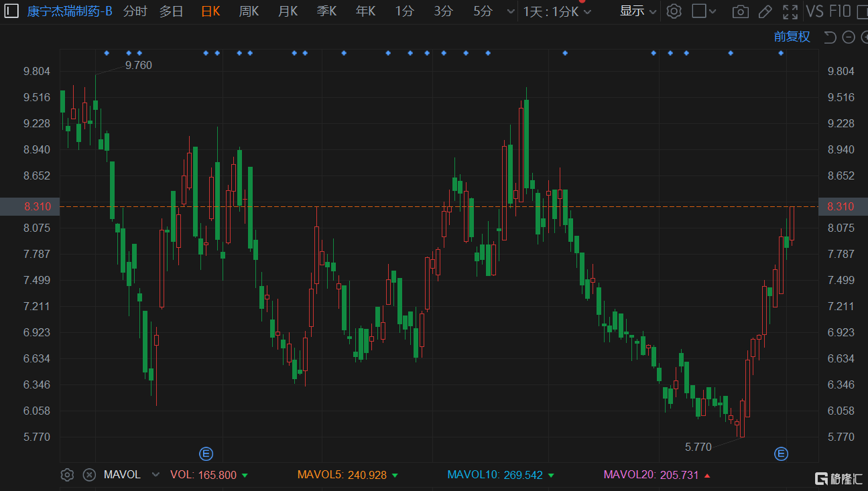The width and height of the screenshot is (868, 491).
Task: Click the right axis 8.310 price tag
Action: tap(843, 206)
